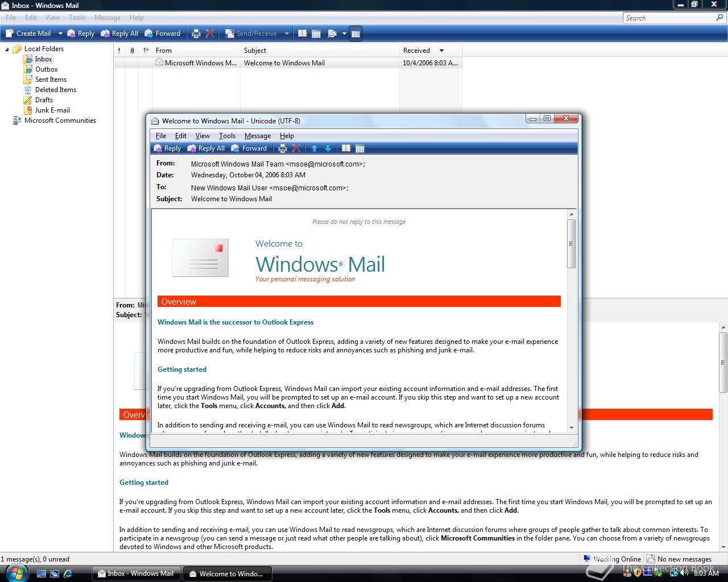Viewport: 728px width, 582px height.
Task: Select the Inbox folder
Action: click(43, 59)
